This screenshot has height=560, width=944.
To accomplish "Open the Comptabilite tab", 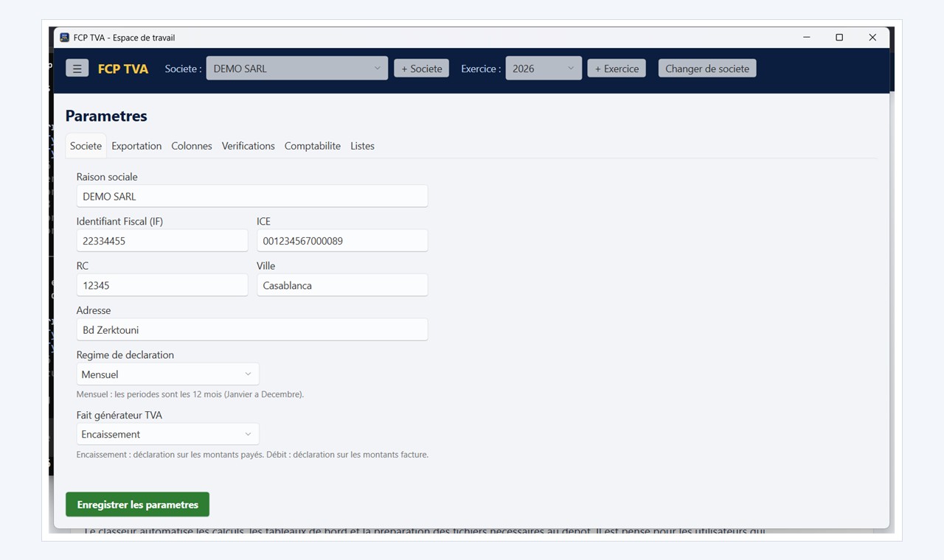I will pyautogui.click(x=313, y=146).
